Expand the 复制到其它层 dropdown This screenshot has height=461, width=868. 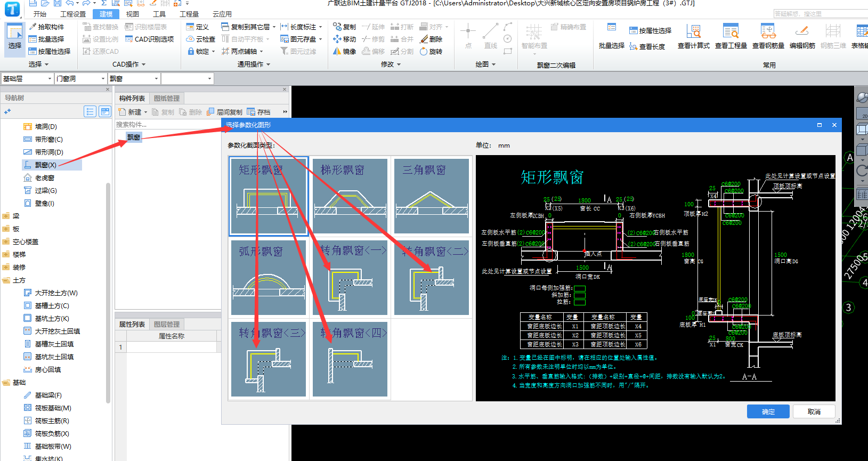[x=274, y=27]
